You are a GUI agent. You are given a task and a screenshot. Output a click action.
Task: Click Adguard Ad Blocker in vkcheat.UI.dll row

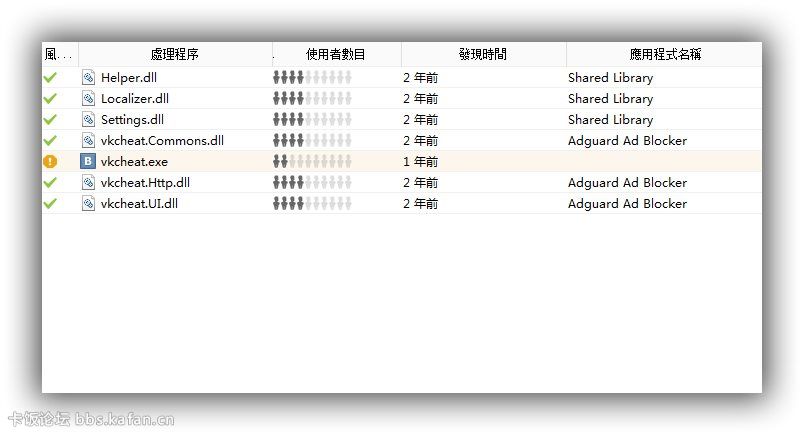pos(628,204)
